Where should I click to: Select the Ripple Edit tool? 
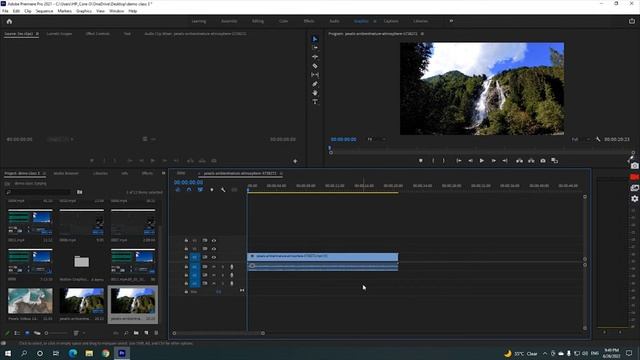pos(315,57)
